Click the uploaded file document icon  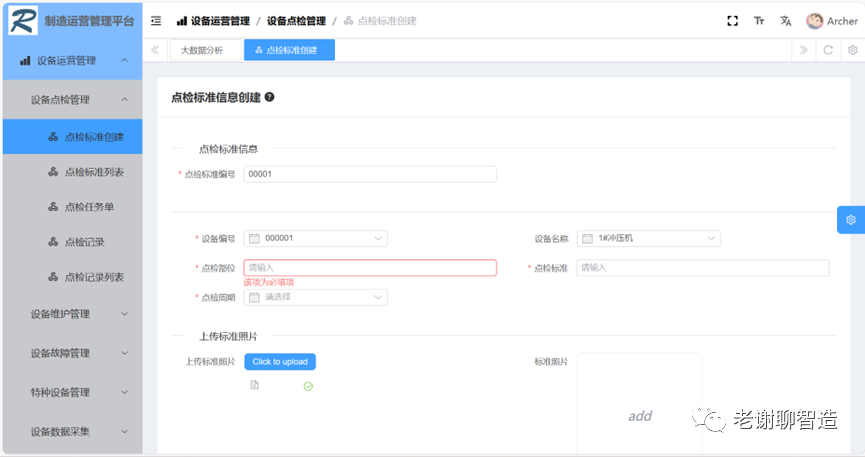[254, 385]
